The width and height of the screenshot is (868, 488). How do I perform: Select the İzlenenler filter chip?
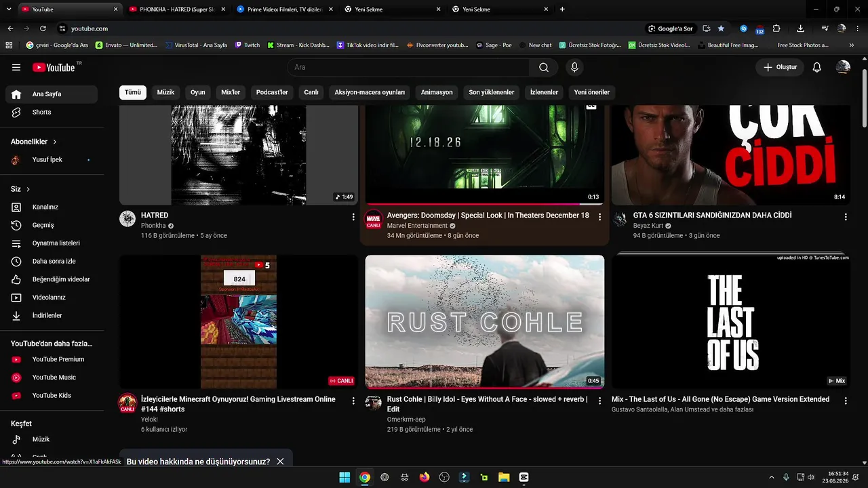tap(544, 92)
